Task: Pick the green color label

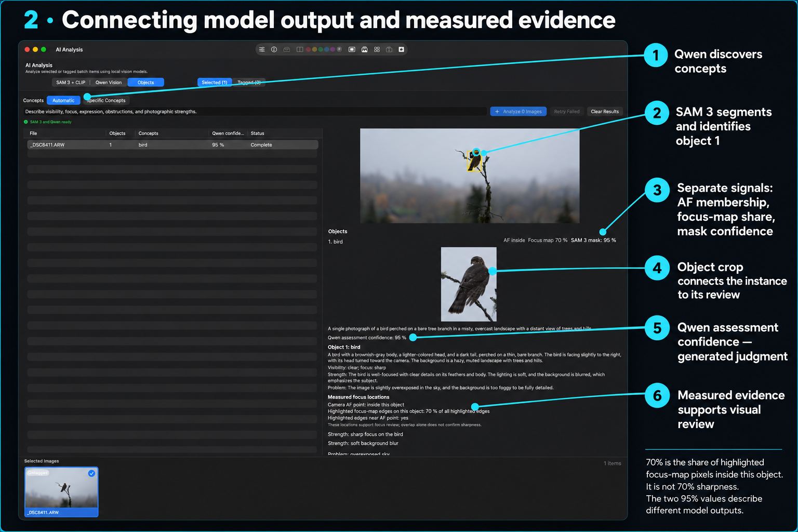Action: [x=321, y=49]
